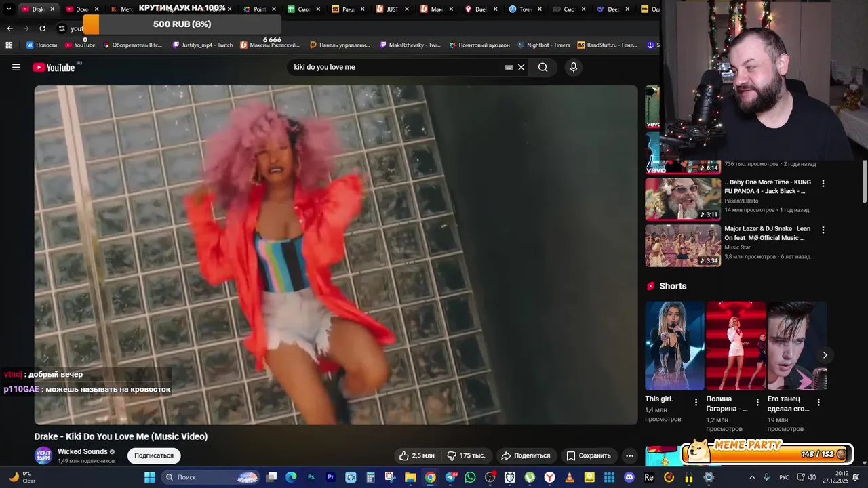Show hidden system tray icons
The width and height of the screenshot is (868, 488).
pyautogui.click(x=752, y=477)
